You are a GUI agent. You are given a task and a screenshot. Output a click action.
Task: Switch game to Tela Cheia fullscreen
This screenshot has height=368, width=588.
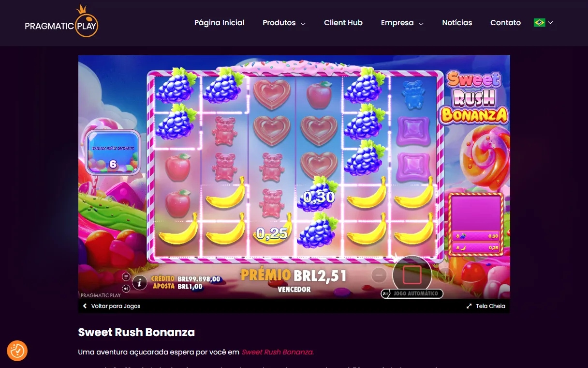[485, 306]
